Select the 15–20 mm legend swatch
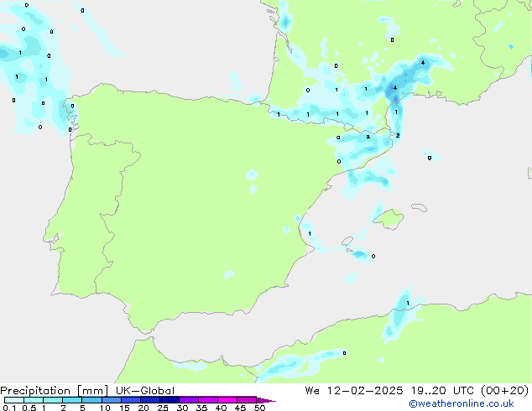Screen dimensions: 532x411 click(131, 400)
